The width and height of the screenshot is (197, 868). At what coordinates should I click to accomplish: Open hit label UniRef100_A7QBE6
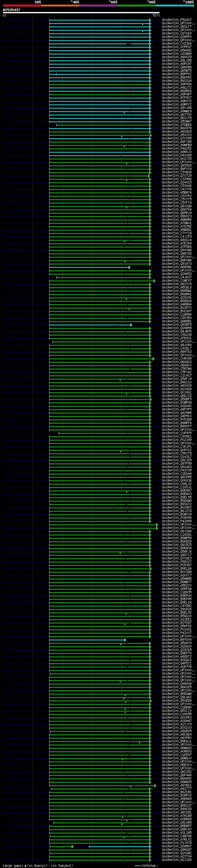pos(177,125)
